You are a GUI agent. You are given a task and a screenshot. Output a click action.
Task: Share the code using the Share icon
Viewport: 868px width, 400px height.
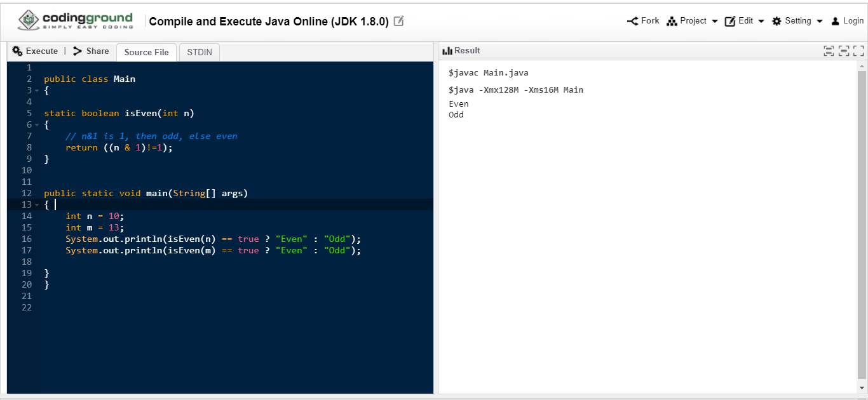click(x=78, y=51)
